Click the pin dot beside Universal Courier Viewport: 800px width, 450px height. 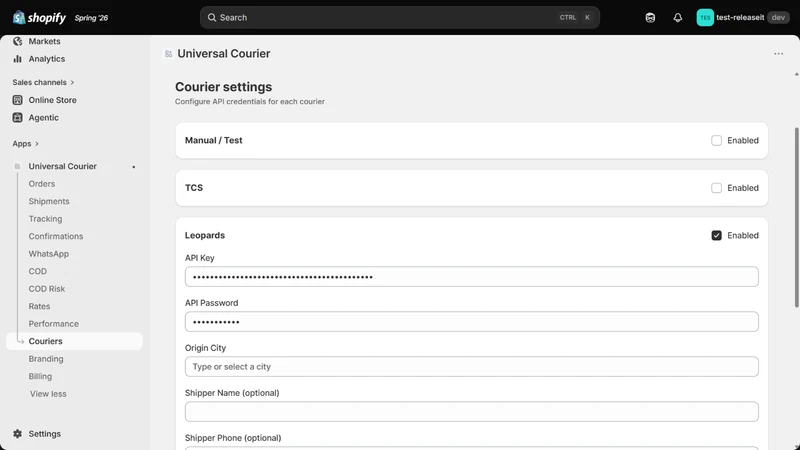point(134,167)
